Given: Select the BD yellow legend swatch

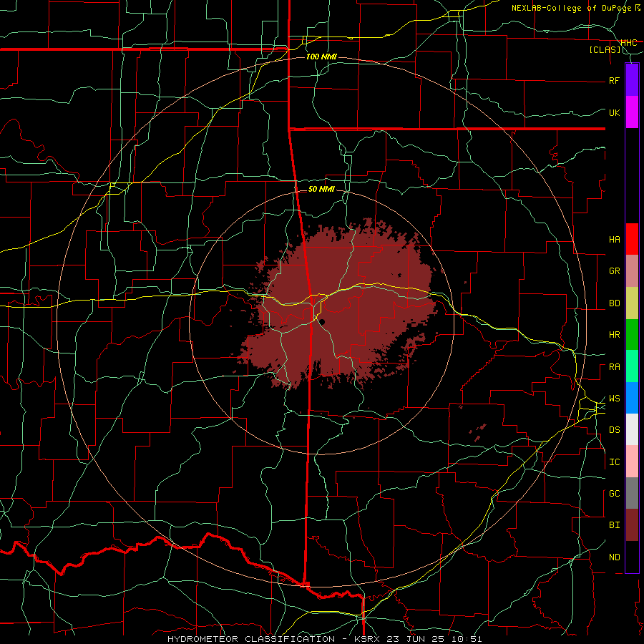Looking at the screenshot, I should (x=632, y=303).
